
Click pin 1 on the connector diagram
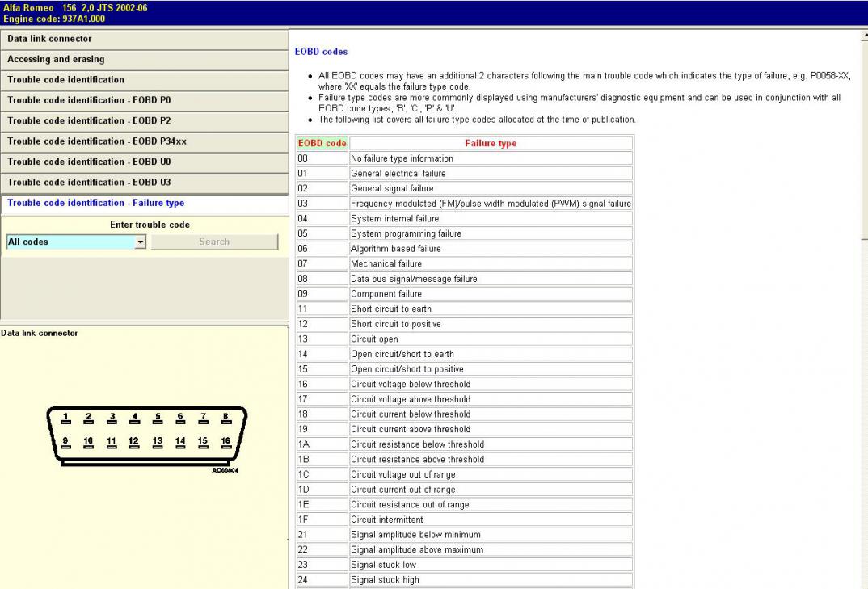[x=66, y=418]
